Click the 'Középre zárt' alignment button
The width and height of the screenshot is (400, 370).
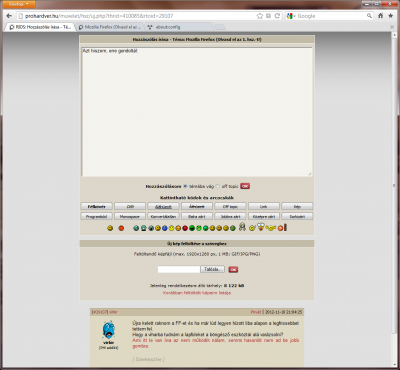[x=264, y=216]
